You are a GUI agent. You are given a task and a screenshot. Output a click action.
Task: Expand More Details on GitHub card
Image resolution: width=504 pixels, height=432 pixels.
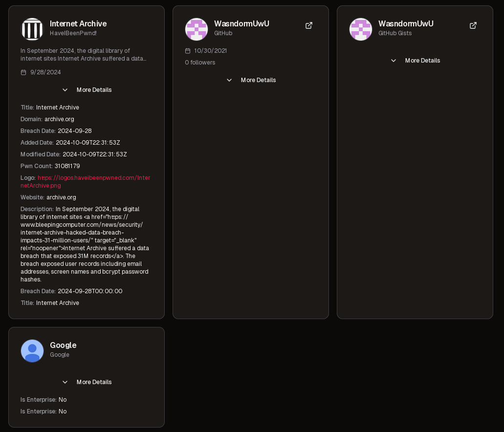[x=251, y=80]
